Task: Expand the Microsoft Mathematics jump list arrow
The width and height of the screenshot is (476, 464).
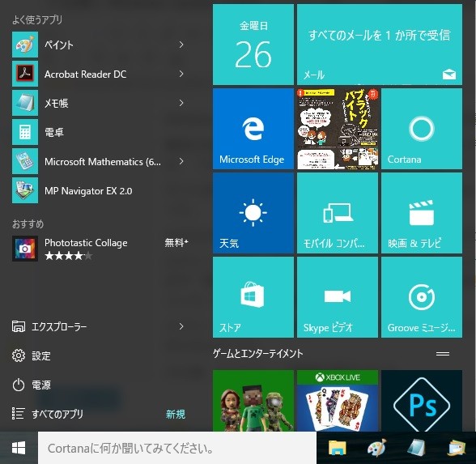Action: (181, 161)
